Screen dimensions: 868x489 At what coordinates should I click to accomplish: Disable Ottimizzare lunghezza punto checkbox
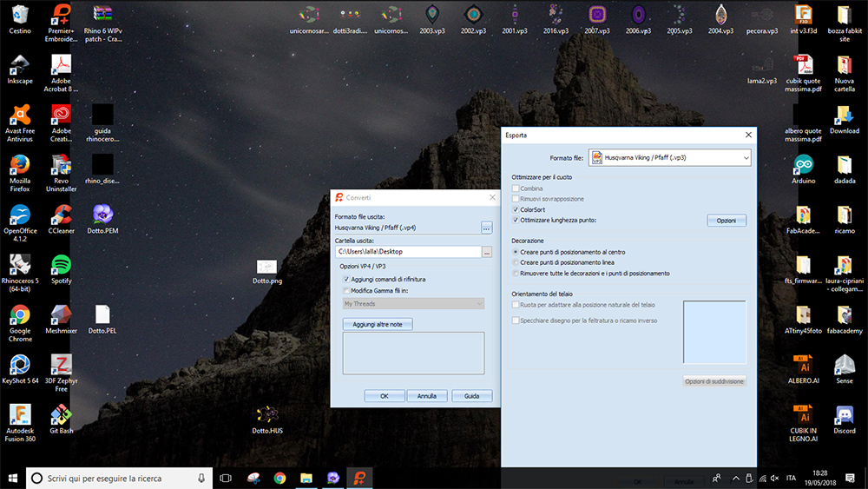pos(516,221)
